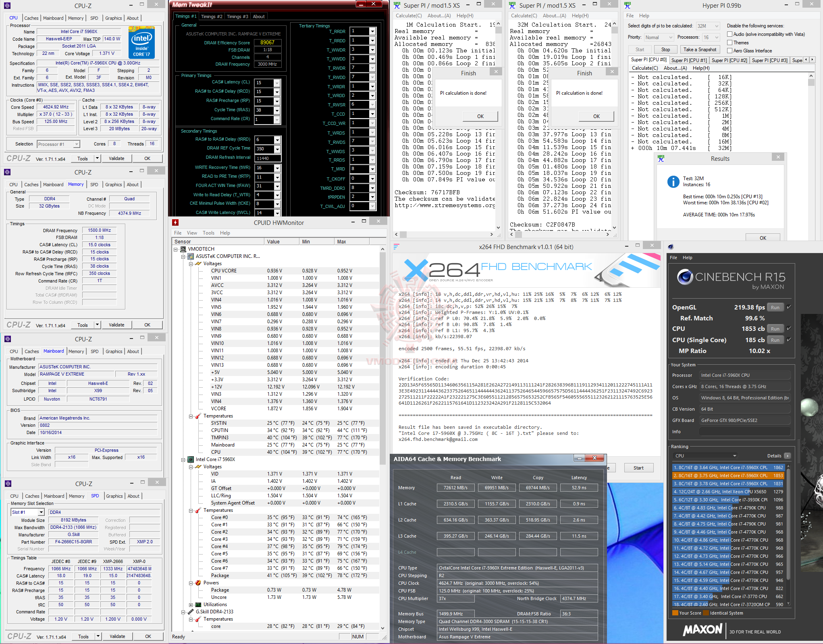Click the Intel Core i7 logo
This screenshot has width=823, height=644.
click(141, 43)
